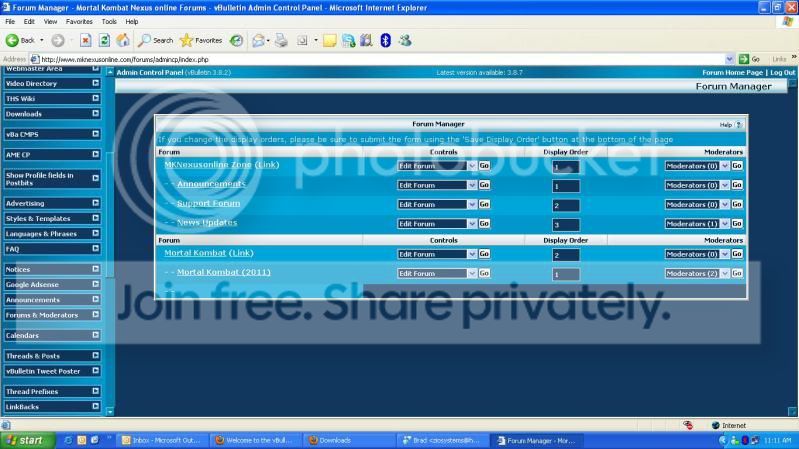
Task: Expand the Threads & Posts section
Action: click(x=95, y=356)
